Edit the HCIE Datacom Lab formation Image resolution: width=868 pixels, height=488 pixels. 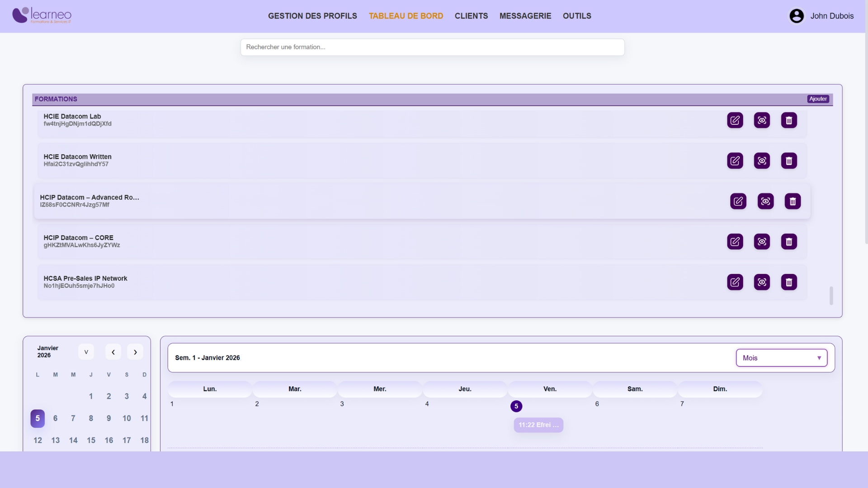(735, 120)
